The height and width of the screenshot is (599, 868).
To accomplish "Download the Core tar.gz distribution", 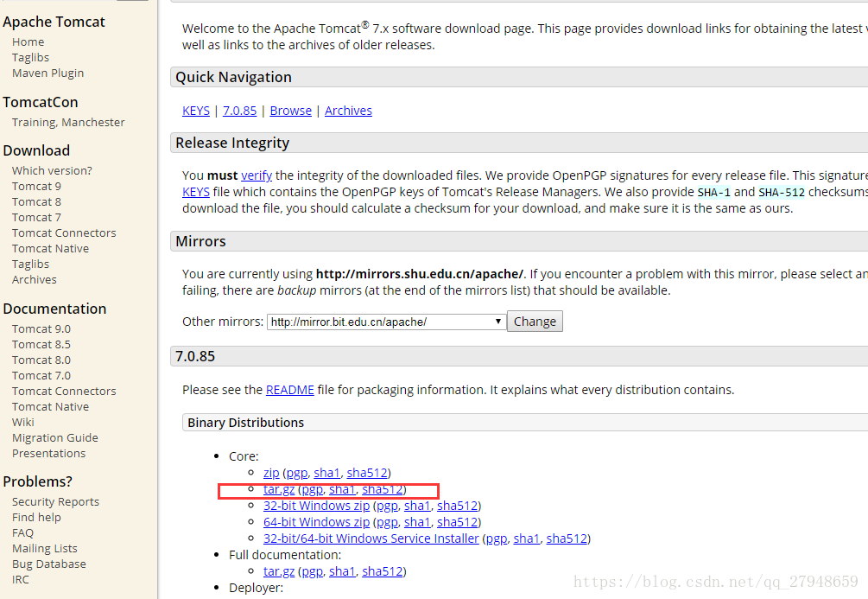I will [279, 490].
